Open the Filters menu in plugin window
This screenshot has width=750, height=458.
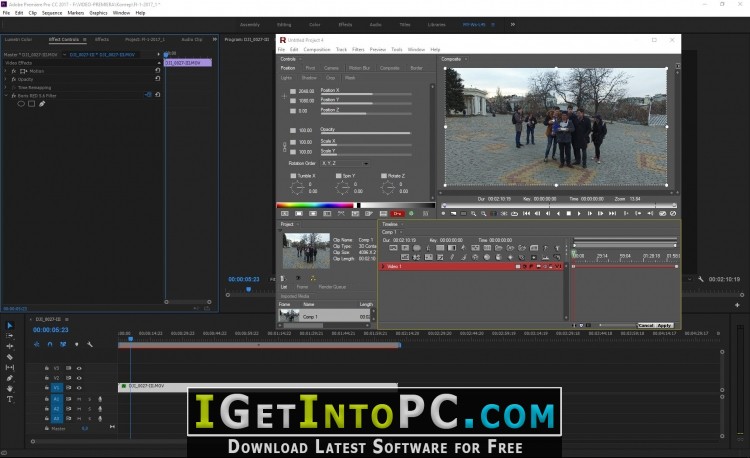coord(358,50)
